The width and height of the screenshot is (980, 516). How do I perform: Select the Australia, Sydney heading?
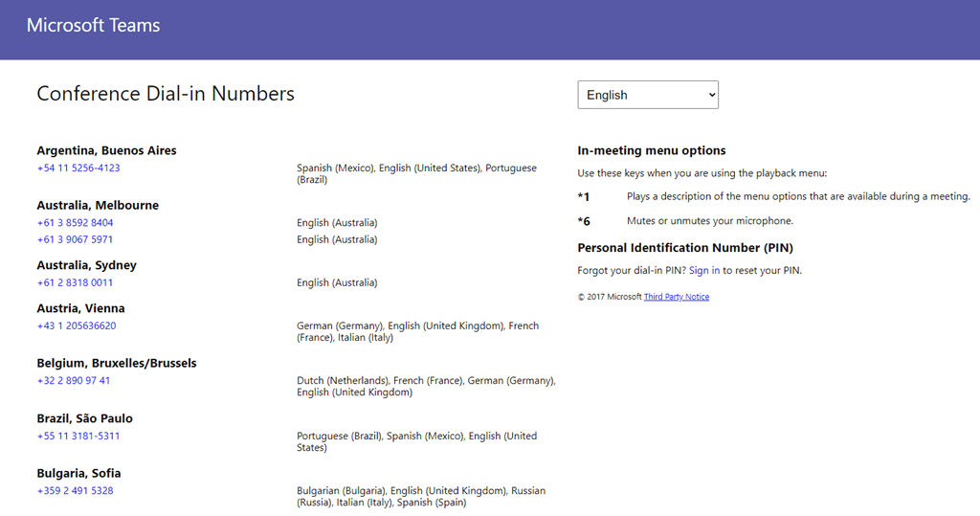(86, 265)
